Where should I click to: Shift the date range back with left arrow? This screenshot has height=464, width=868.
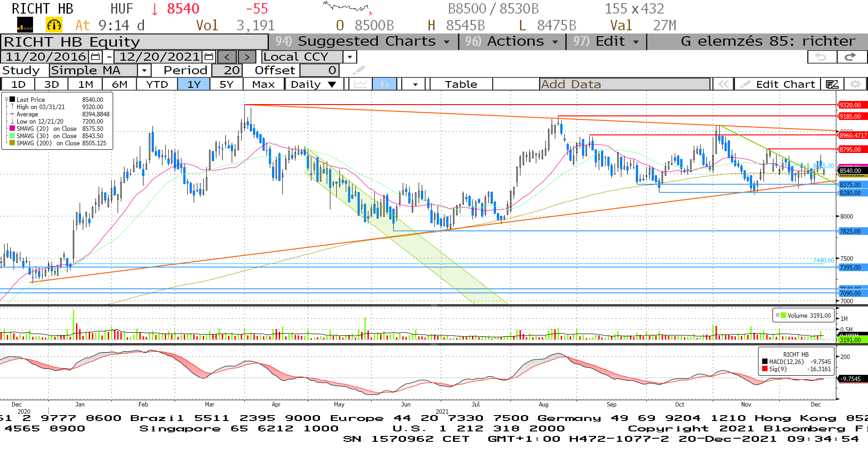(x=227, y=57)
